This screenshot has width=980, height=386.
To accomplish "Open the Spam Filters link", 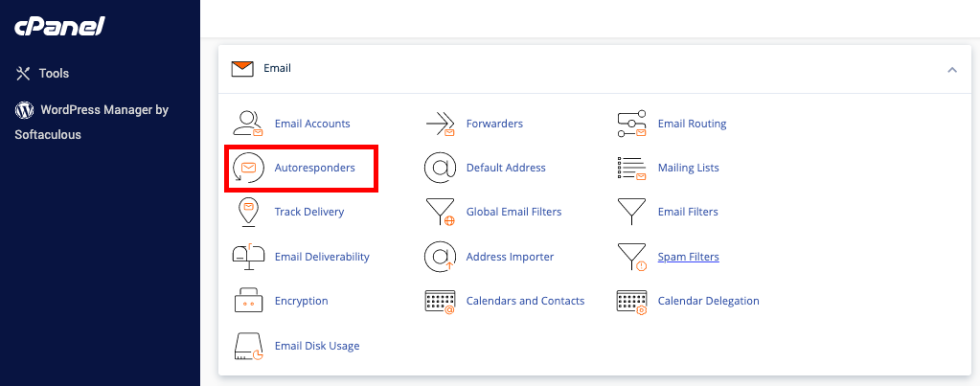I will pos(688,257).
